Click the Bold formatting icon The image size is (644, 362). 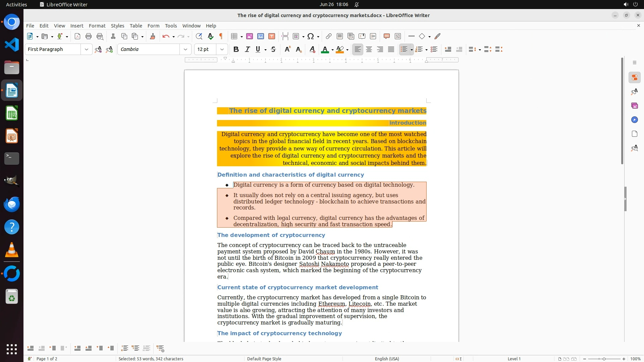point(236,49)
